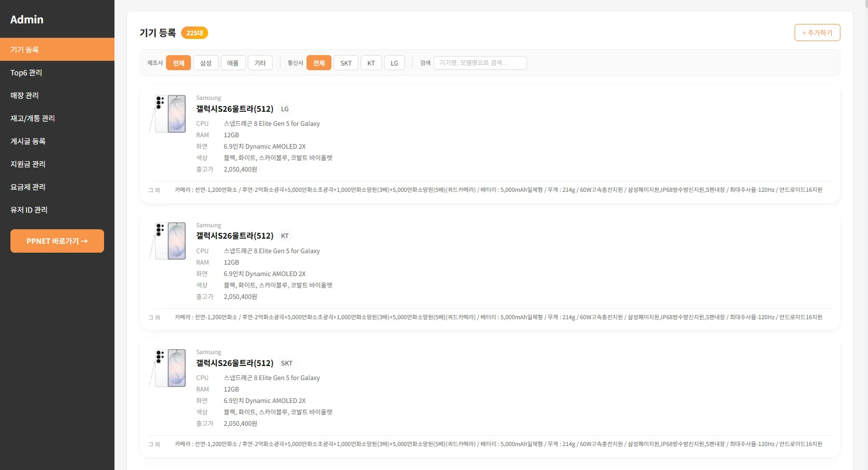Open 매장 관리 menu item
Viewport: 868px width, 470px height.
coord(57,95)
